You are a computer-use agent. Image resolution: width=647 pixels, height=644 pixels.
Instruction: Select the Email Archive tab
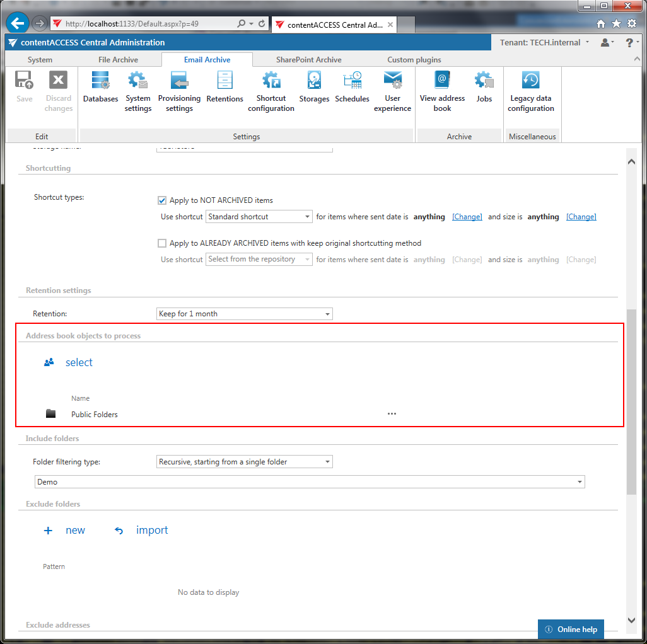pyautogui.click(x=207, y=60)
